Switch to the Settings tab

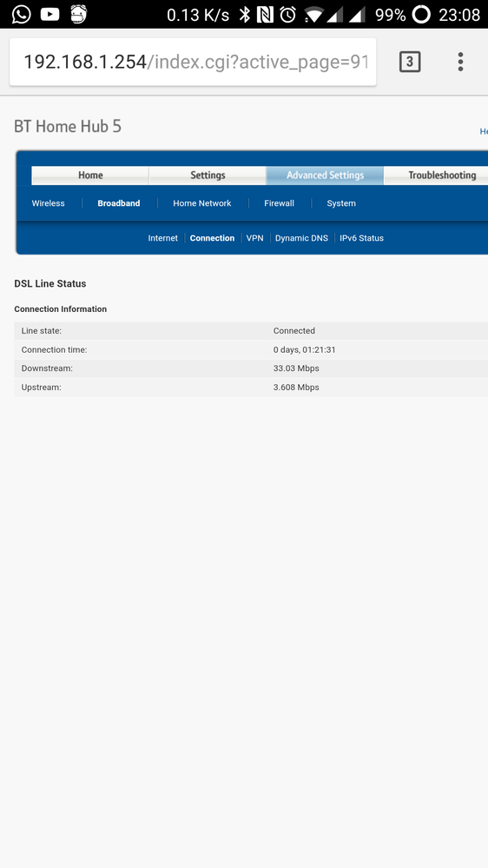coord(208,176)
